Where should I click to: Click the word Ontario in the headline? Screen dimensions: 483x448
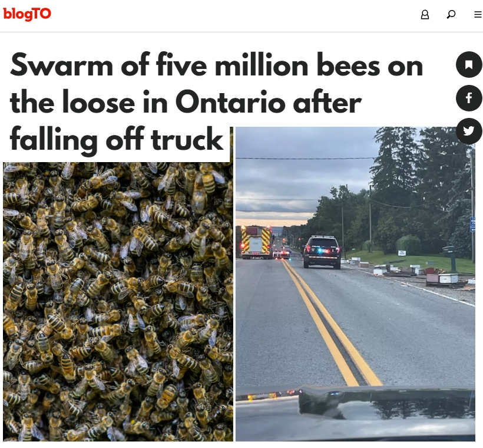click(x=230, y=102)
